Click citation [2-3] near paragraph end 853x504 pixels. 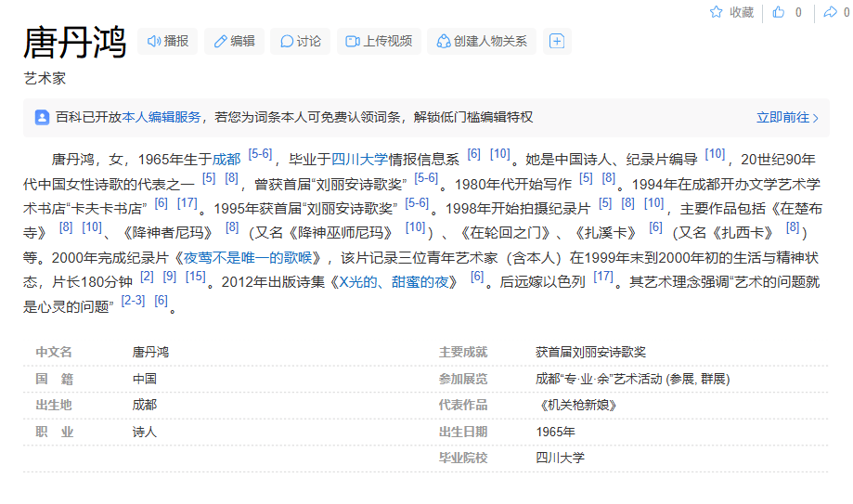click(x=134, y=301)
